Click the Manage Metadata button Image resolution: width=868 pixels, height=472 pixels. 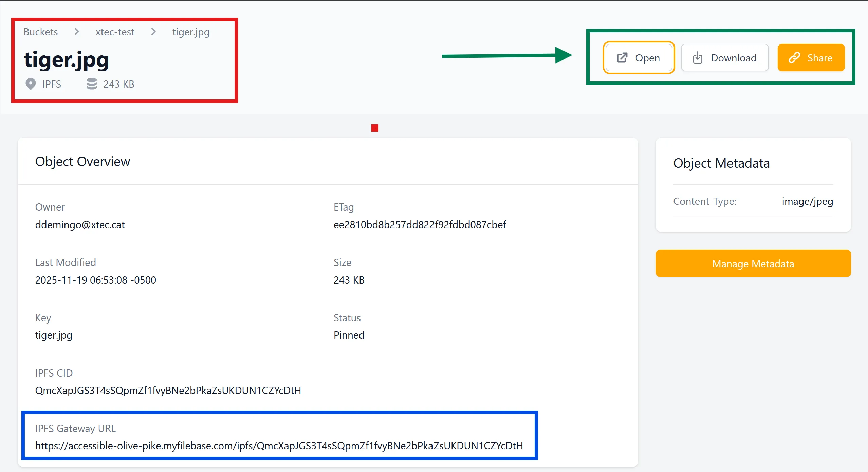pyautogui.click(x=753, y=264)
